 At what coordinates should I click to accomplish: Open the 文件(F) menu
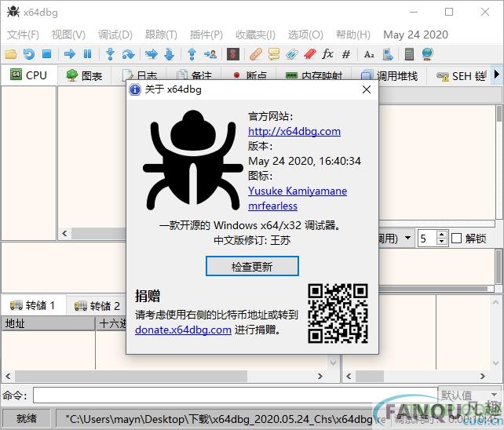23,35
